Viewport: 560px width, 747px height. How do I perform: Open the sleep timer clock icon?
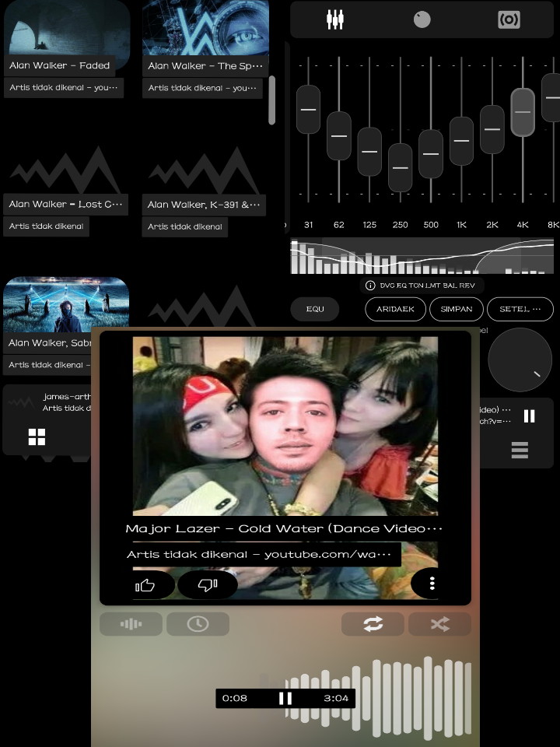198,624
